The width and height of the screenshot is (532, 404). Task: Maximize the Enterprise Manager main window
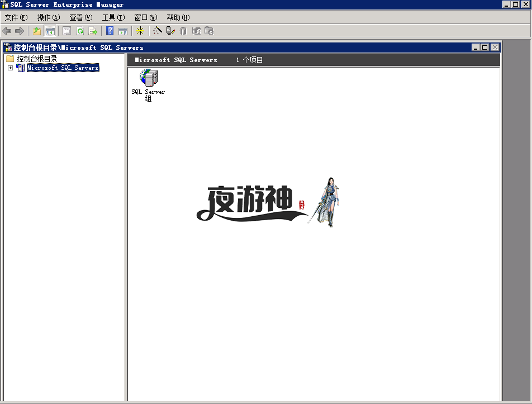tap(515, 4)
